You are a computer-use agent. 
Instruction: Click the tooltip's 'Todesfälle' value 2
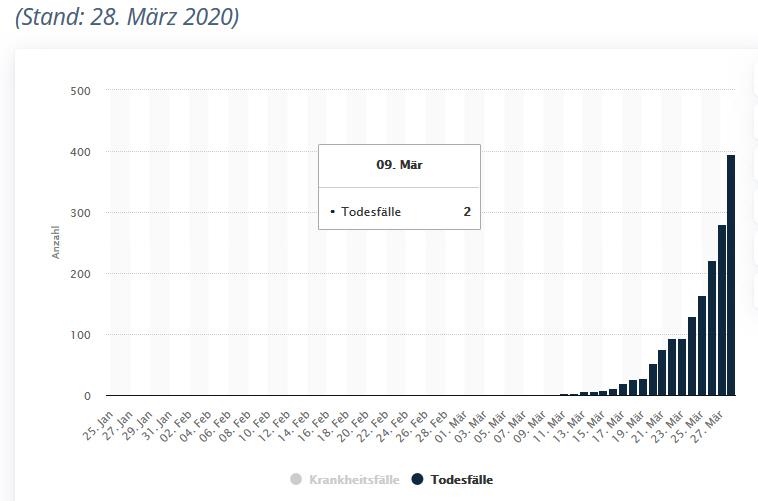466,211
